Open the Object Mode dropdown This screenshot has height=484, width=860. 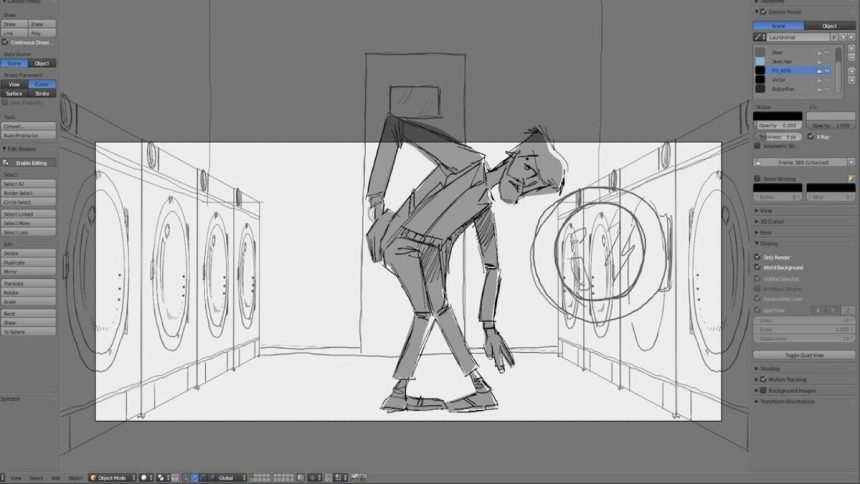pyautogui.click(x=112, y=478)
